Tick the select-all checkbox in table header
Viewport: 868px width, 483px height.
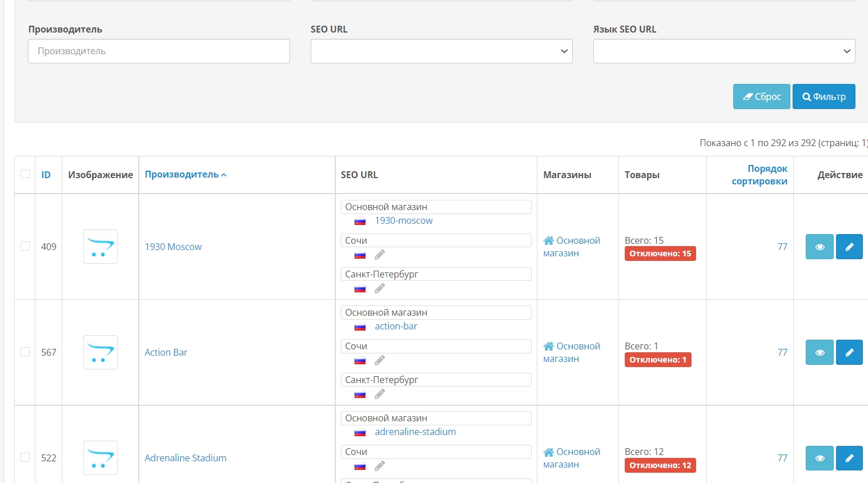pyautogui.click(x=25, y=174)
